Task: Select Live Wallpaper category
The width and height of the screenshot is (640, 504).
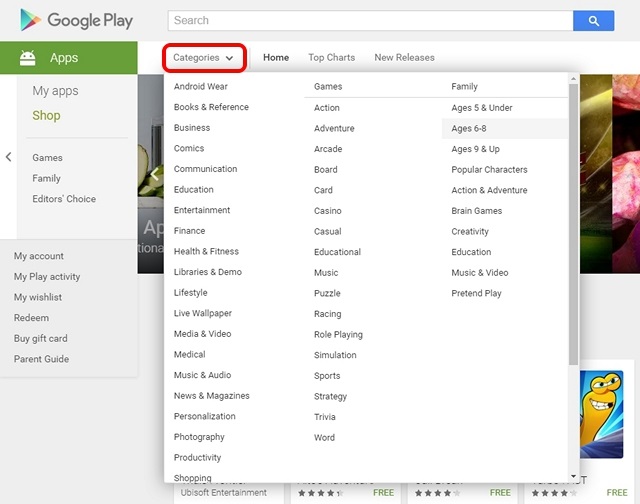Action: point(202,313)
